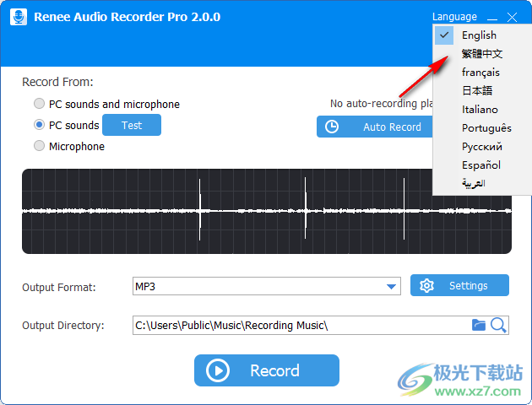The height and width of the screenshot is (405, 532).
Task: Click the microphone app icon in title bar
Action: (19, 17)
